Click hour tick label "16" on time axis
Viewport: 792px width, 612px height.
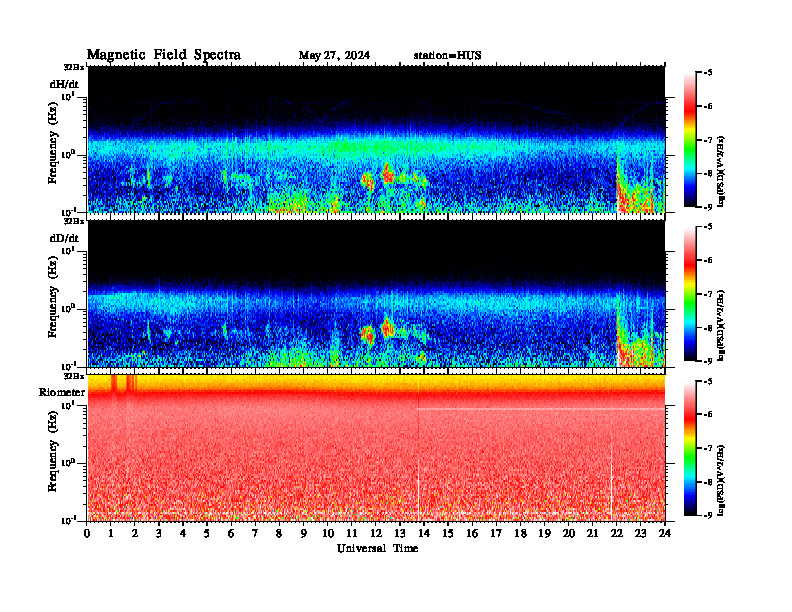coord(472,533)
